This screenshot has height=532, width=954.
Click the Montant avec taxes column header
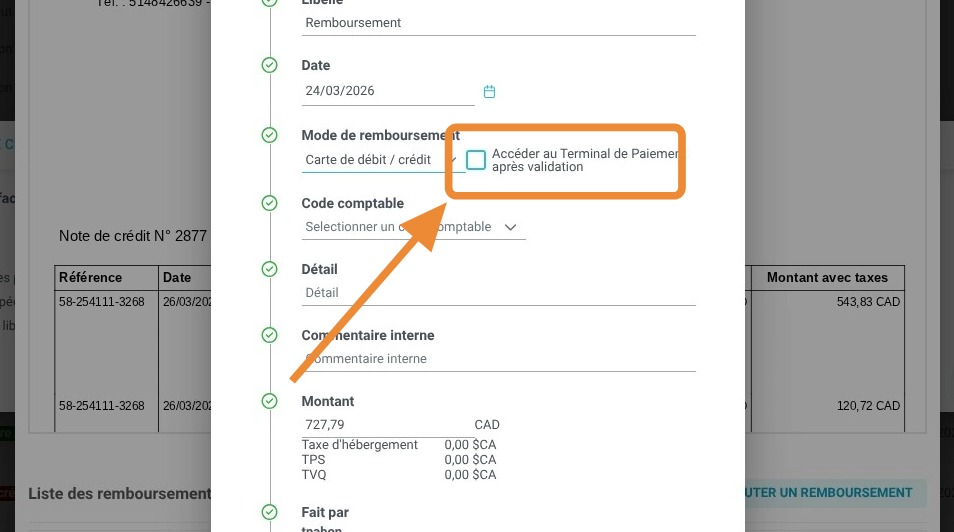pos(827,278)
